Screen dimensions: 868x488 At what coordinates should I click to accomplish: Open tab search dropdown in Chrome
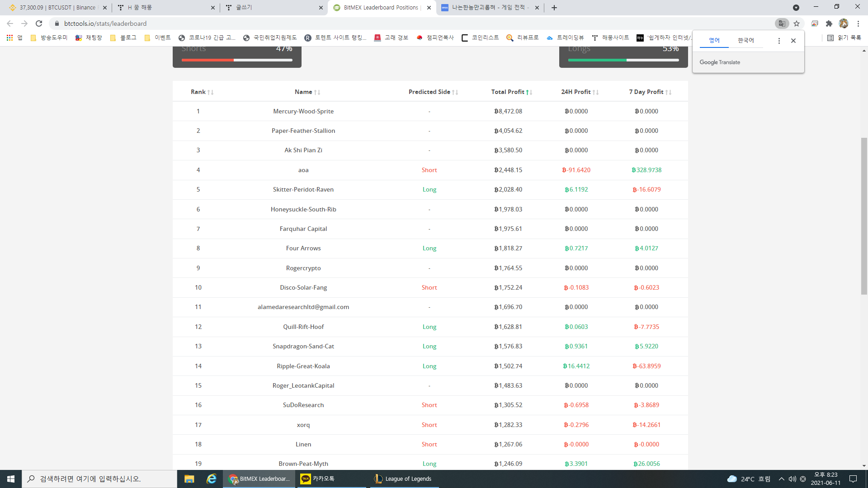click(796, 8)
